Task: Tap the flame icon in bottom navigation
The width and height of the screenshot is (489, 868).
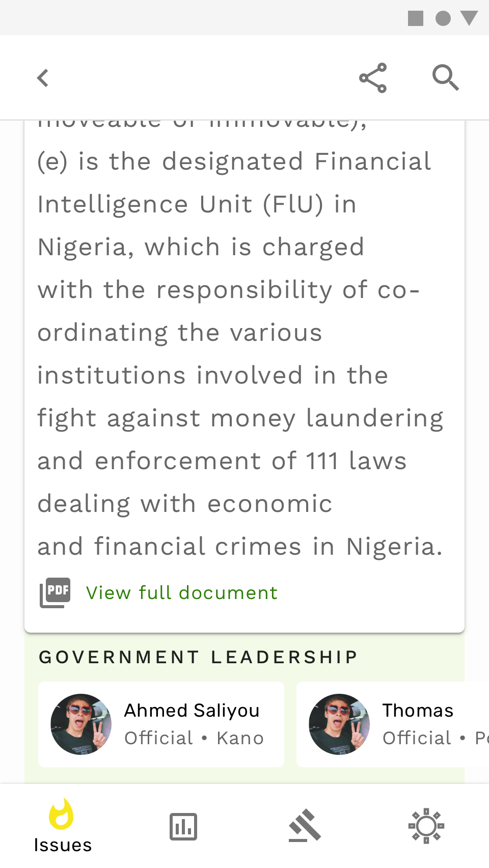Action: 61,814
